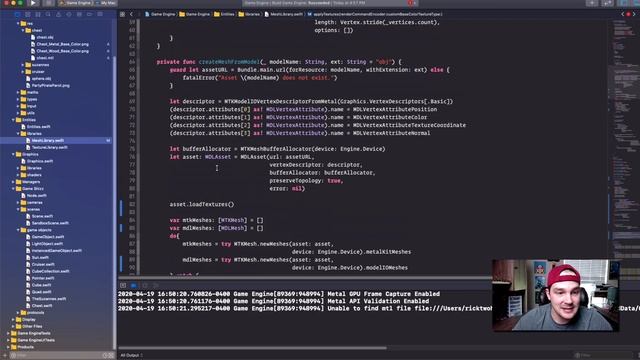Open PartyPirateParot.png

coord(50,86)
